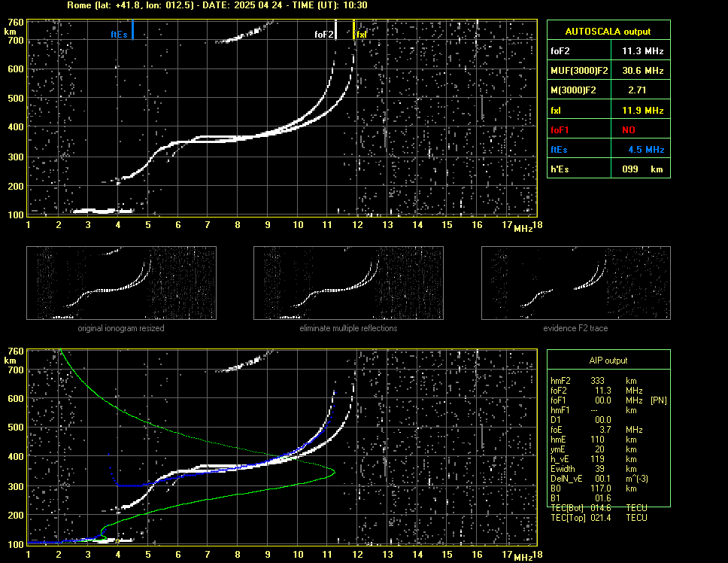Click the B1 '01.6' entry
This screenshot has height=563, width=728.
click(x=602, y=498)
